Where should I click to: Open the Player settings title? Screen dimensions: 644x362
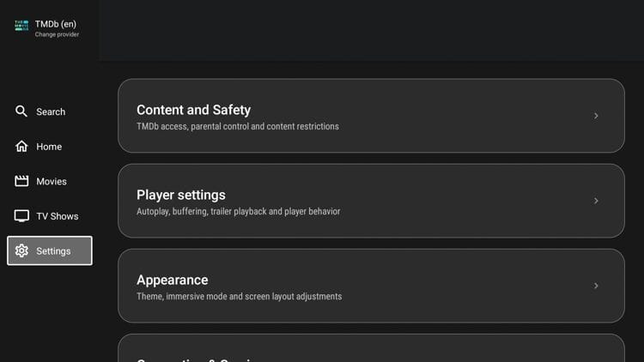pyautogui.click(x=180, y=195)
